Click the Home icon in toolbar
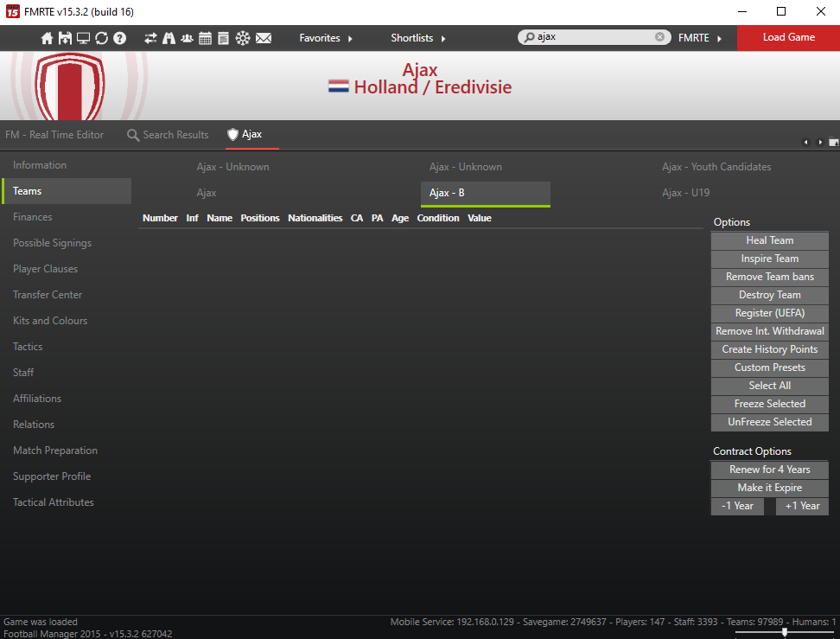The height and width of the screenshot is (639, 840). point(48,38)
